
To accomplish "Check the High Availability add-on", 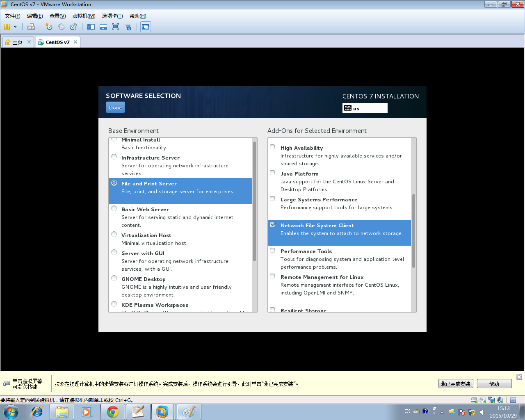I will point(272,147).
